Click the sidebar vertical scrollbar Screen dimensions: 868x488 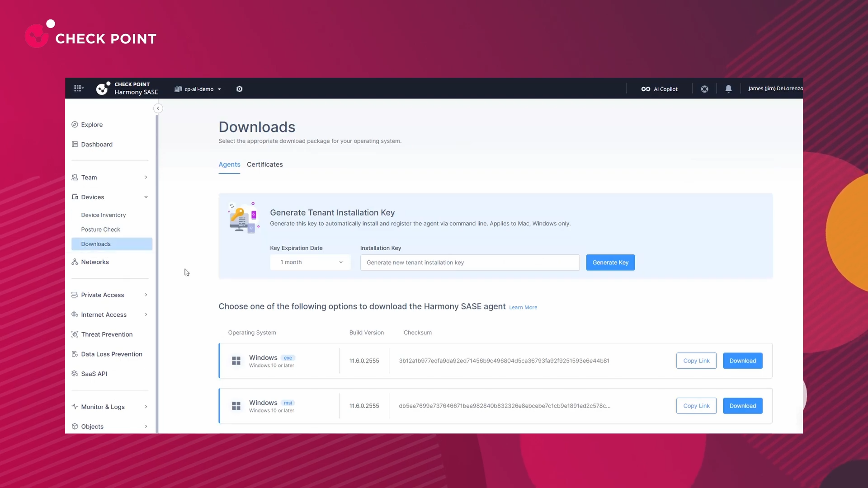coord(157,273)
